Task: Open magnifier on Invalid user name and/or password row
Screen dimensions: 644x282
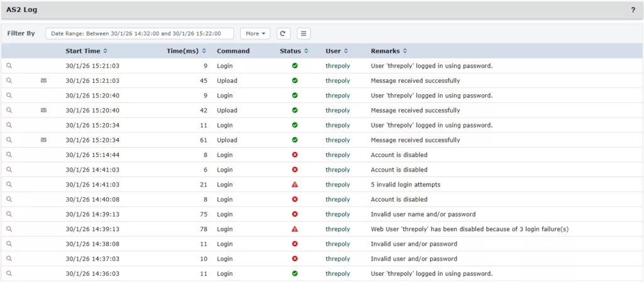Action: (x=9, y=214)
